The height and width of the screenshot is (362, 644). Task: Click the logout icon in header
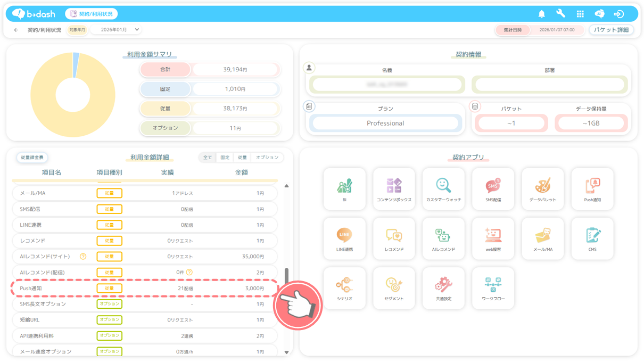point(618,14)
